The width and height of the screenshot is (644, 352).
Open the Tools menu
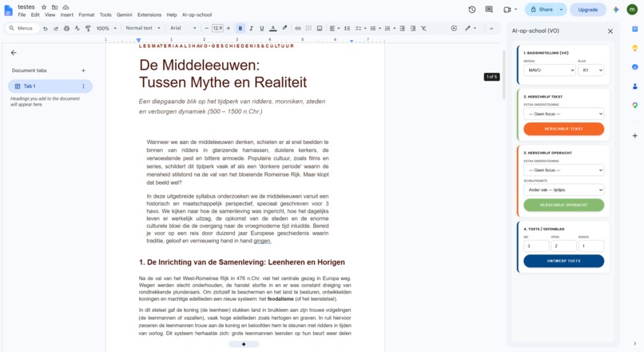(105, 15)
